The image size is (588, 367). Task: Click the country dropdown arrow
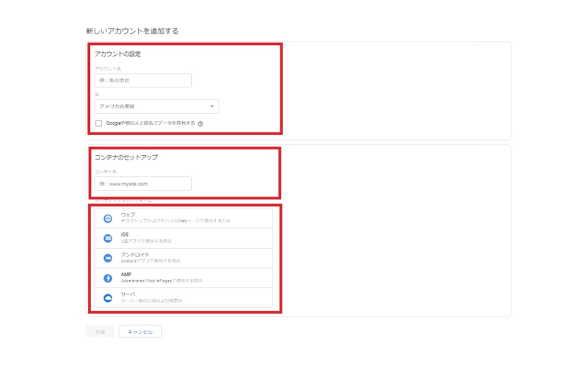point(212,107)
